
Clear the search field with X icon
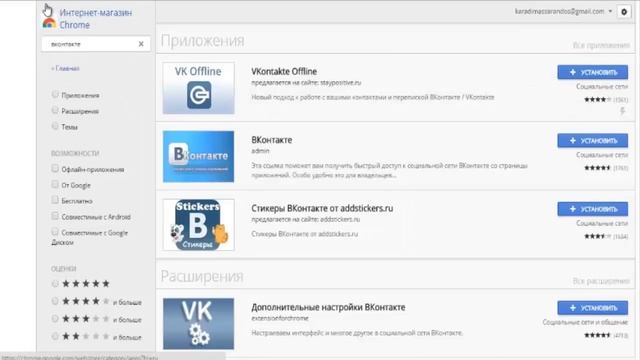coord(141,44)
